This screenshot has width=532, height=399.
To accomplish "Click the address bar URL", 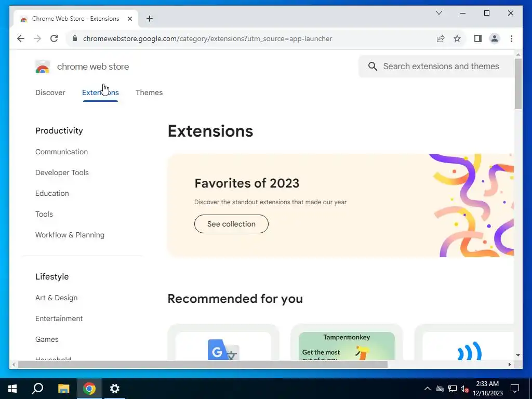I will (x=207, y=38).
